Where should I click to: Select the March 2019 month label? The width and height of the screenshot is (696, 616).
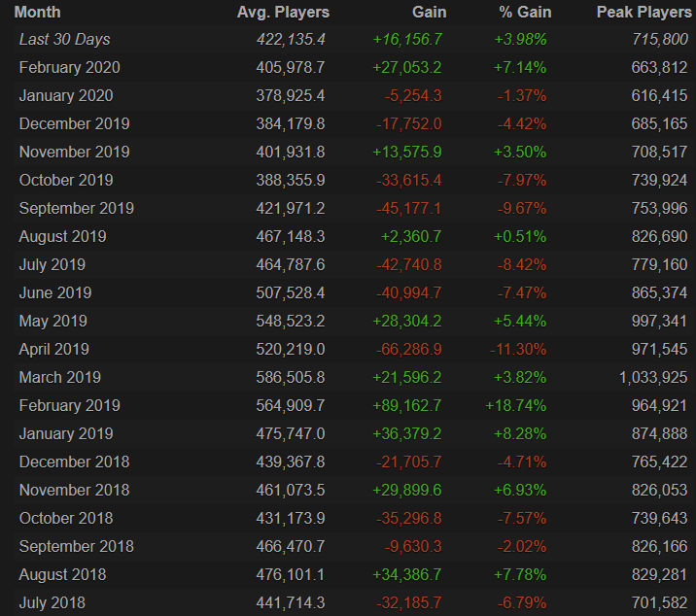coord(60,377)
